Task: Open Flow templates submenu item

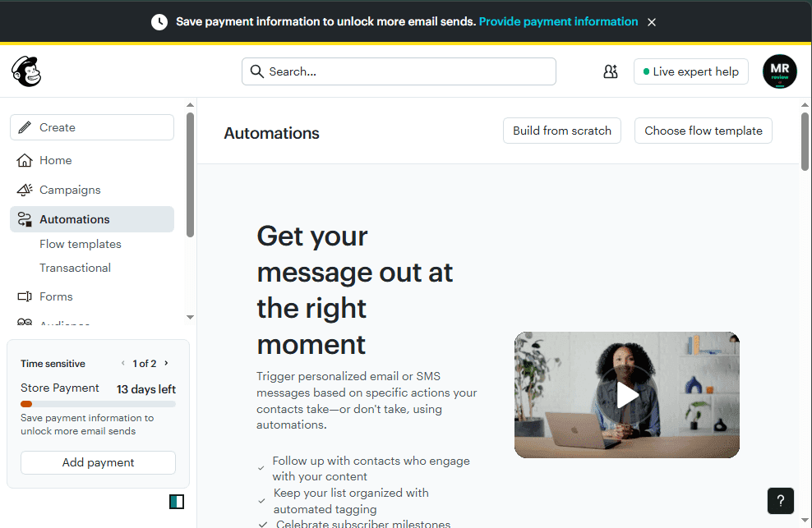Action: click(81, 244)
